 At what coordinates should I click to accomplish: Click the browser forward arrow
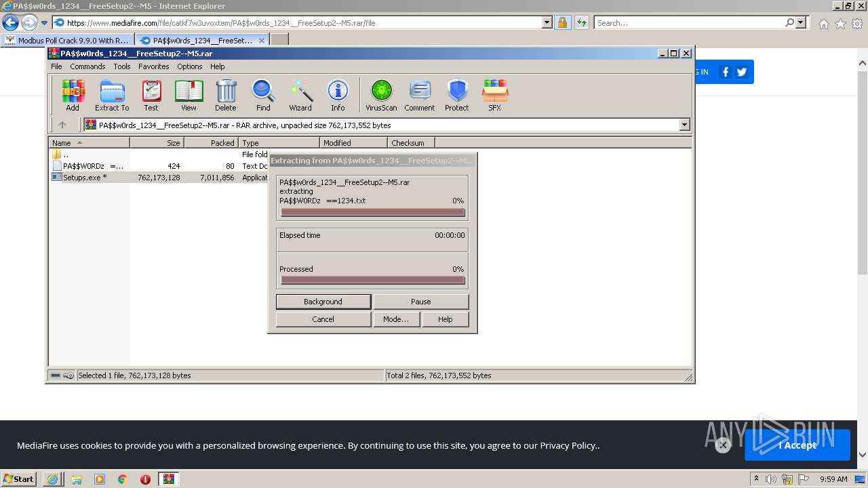coord(29,22)
